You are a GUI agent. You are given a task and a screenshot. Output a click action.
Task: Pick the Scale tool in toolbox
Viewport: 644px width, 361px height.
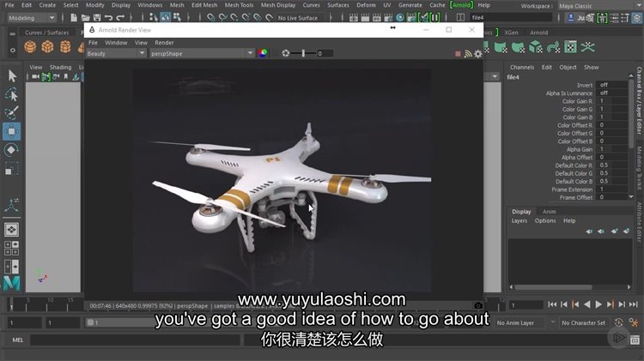(11, 169)
